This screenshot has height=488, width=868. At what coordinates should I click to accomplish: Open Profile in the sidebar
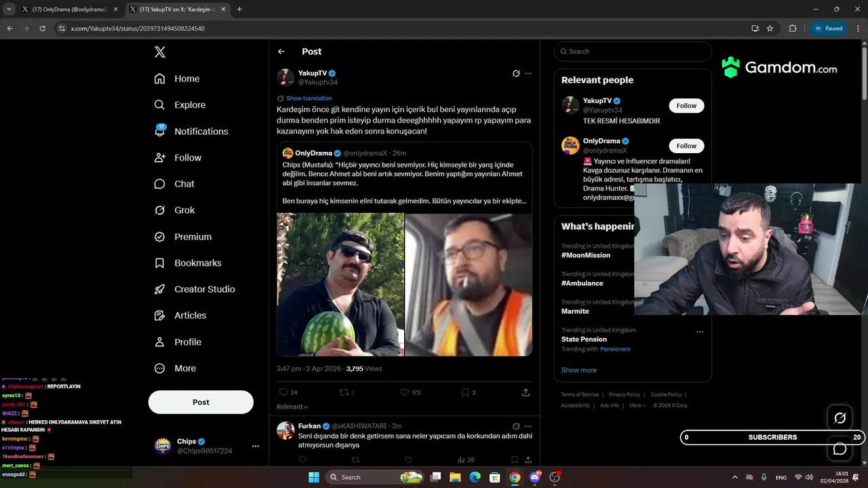pos(178,342)
